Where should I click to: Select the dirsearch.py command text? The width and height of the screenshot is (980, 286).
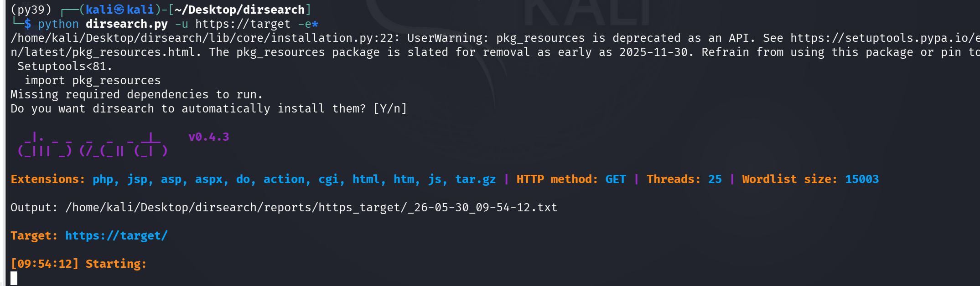pyautogui.click(x=127, y=24)
